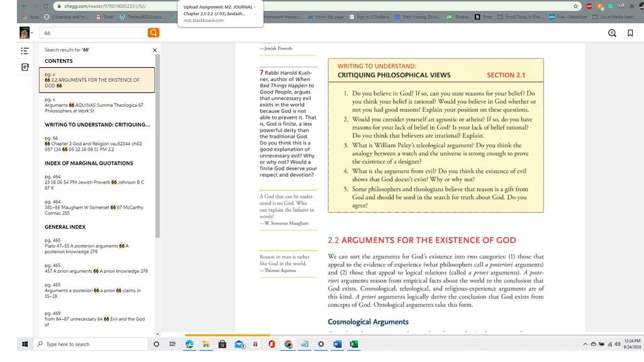Click the GENERAL INDEX heading
Viewport: 644px width, 362px height.
click(x=65, y=226)
